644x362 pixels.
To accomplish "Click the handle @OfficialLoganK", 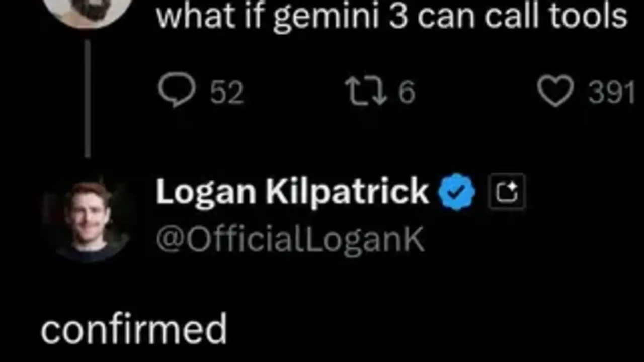I will pyautogui.click(x=290, y=238).
